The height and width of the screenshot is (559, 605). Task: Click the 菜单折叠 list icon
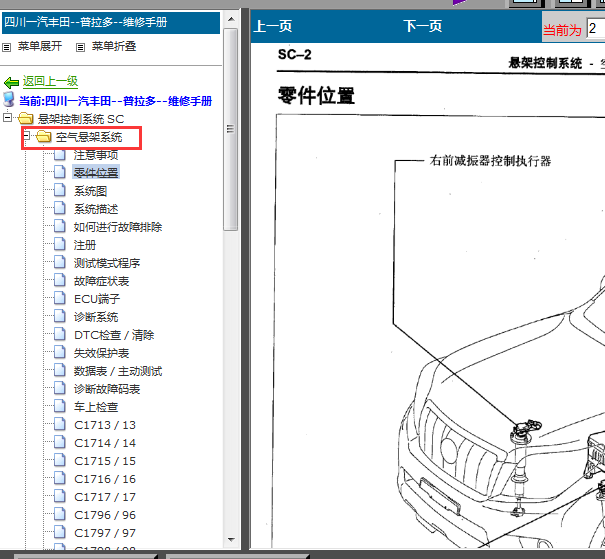click(x=80, y=47)
